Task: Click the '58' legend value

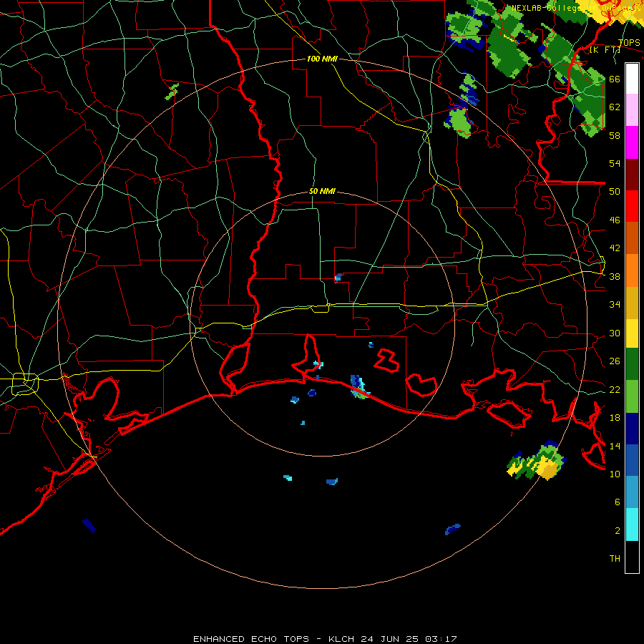Action: 615,135
